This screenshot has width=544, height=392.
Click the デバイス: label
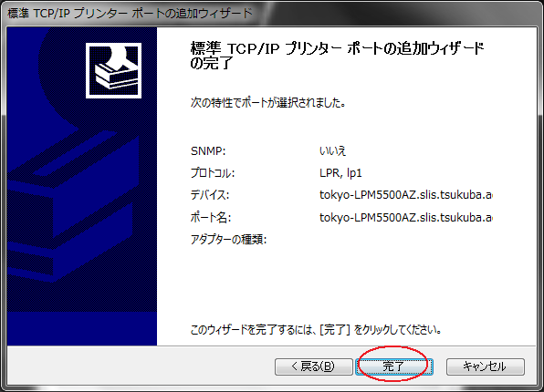click(x=210, y=195)
